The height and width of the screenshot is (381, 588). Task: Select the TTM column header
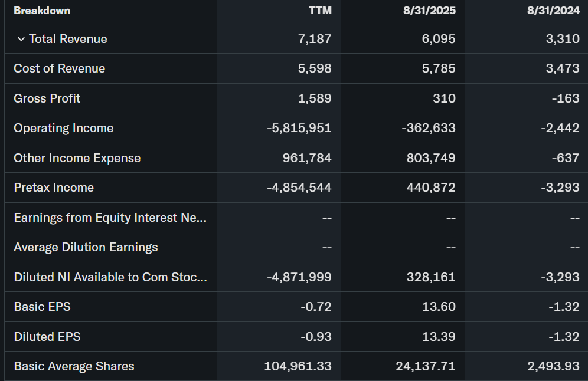320,11
